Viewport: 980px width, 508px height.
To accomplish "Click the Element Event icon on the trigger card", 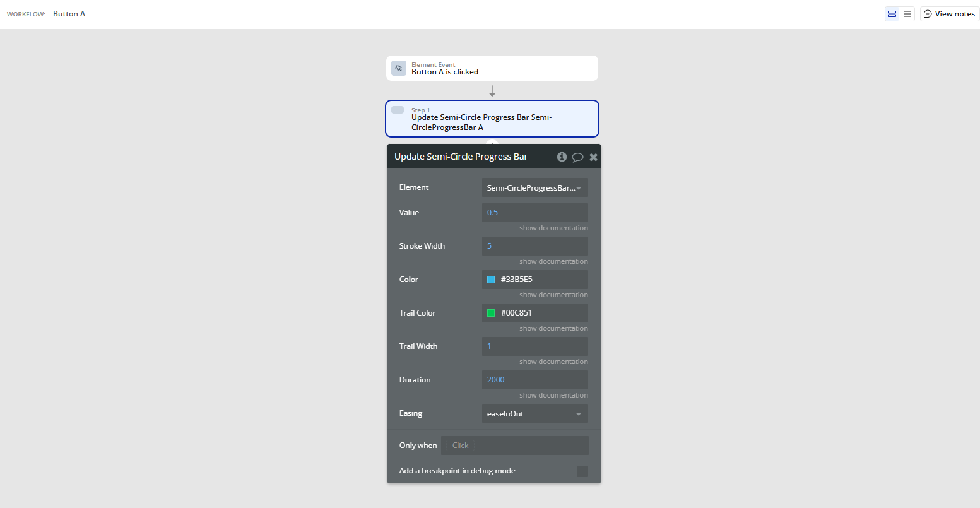I will pos(399,68).
